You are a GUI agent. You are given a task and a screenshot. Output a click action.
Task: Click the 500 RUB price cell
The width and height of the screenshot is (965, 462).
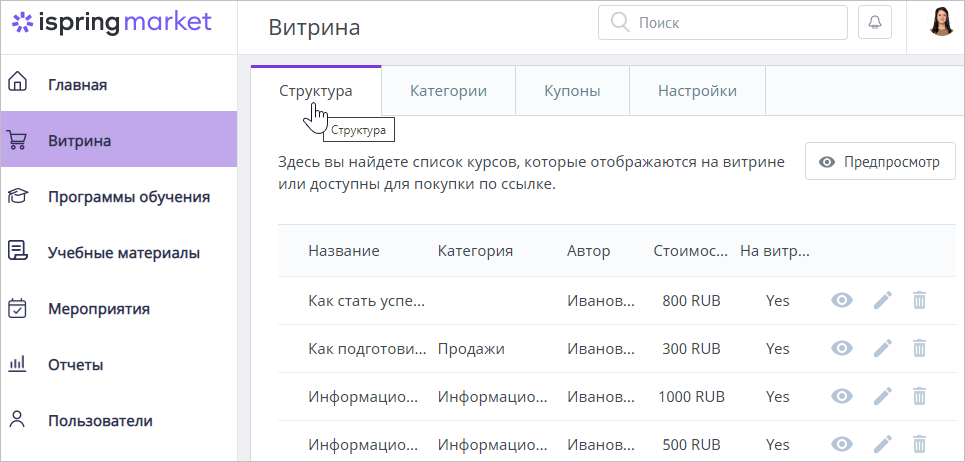pyautogui.click(x=691, y=444)
